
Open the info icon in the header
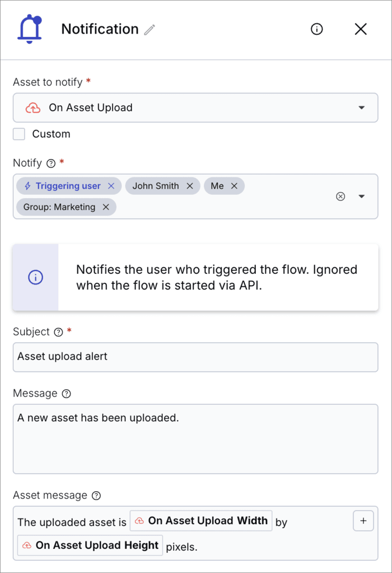(317, 29)
